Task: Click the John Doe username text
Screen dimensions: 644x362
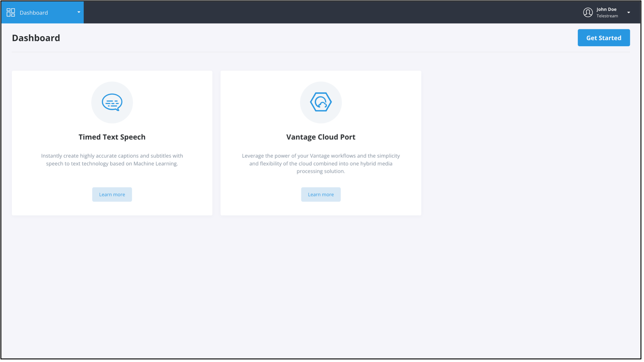Action: pyautogui.click(x=606, y=9)
